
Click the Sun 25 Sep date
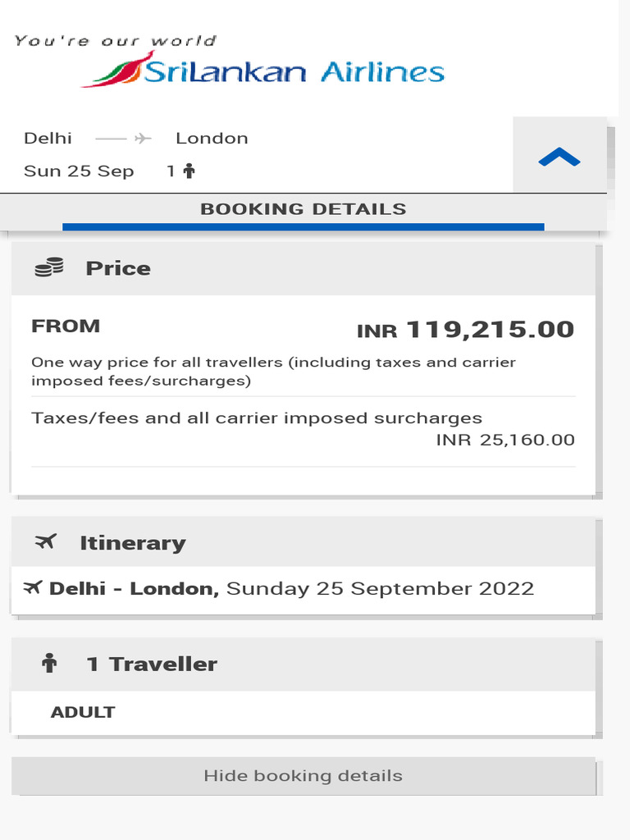pyautogui.click(x=79, y=171)
